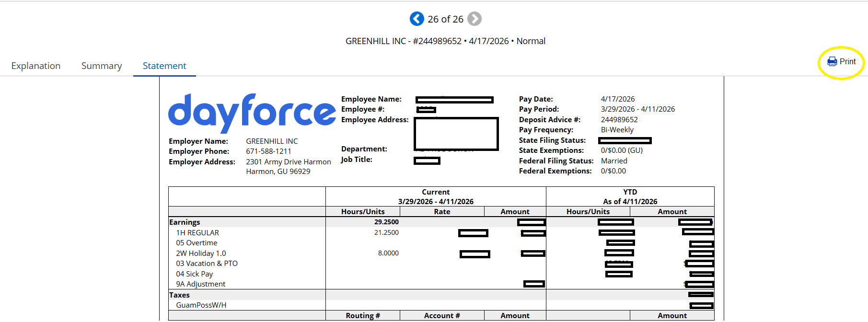The height and width of the screenshot is (322, 868).
Task: Click the "Taxes" section header
Action: [x=179, y=295]
